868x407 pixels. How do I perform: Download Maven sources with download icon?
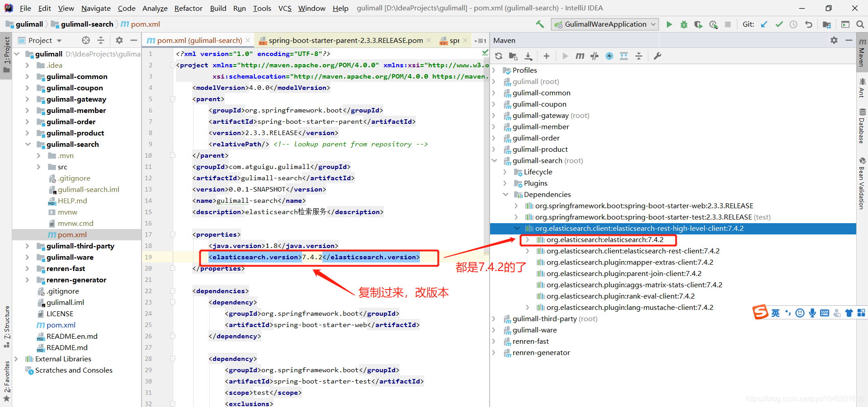pos(528,56)
